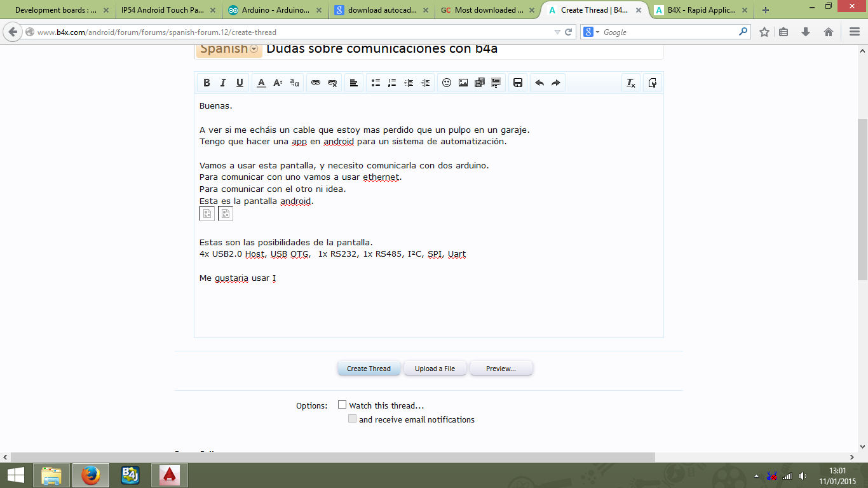Open the insert special block tool
868x488 pixels.
point(496,83)
